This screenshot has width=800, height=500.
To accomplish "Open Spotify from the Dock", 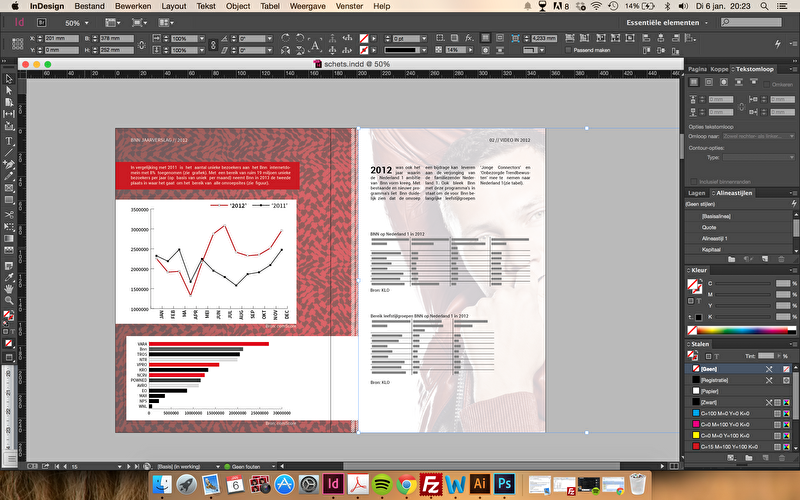I will 381,484.
